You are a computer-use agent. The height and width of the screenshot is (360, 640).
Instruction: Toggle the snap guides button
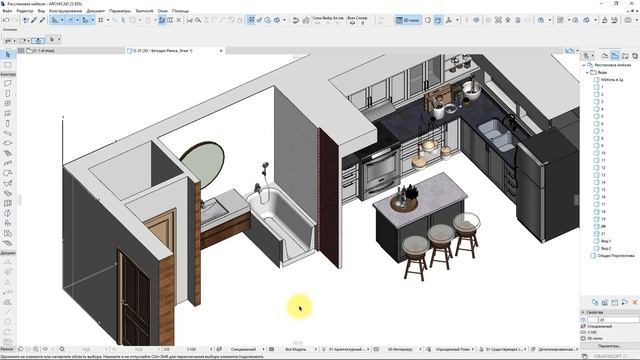coord(70,20)
